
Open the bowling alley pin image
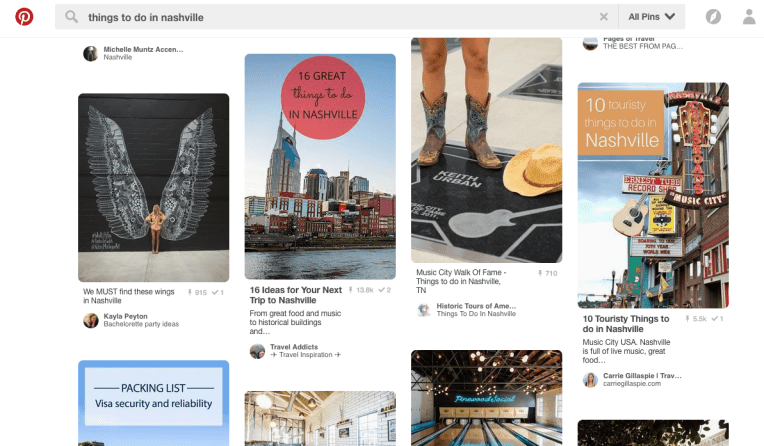point(486,398)
